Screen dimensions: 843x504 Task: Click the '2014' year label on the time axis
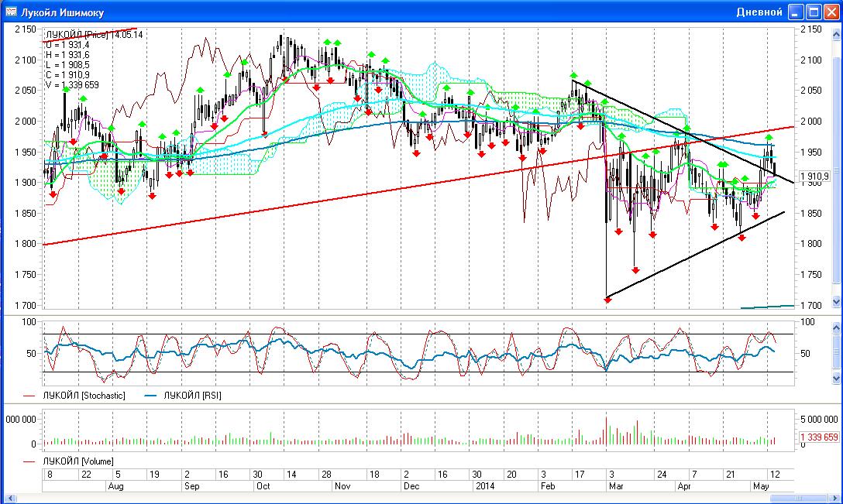tap(485, 485)
